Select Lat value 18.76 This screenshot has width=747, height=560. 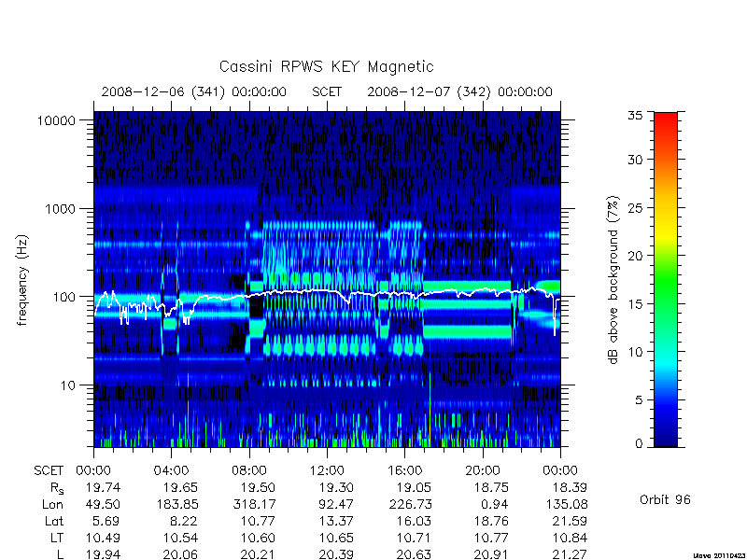tap(491, 522)
